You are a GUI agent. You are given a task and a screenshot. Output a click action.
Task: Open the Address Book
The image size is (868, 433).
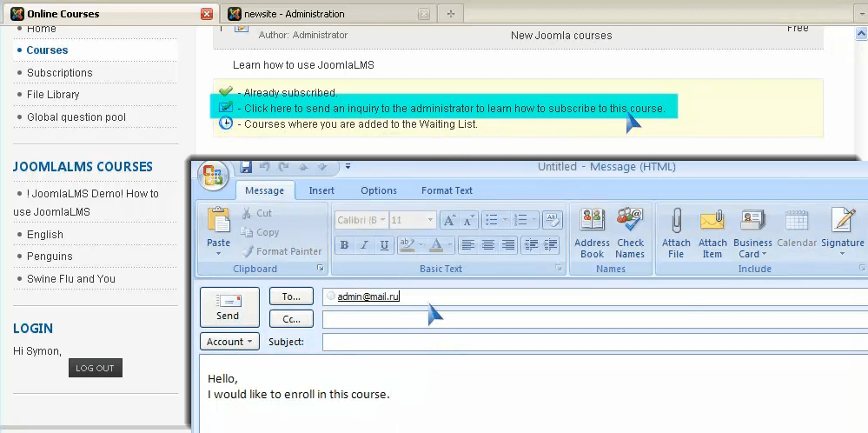pyautogui.click(x=592, y=232)
